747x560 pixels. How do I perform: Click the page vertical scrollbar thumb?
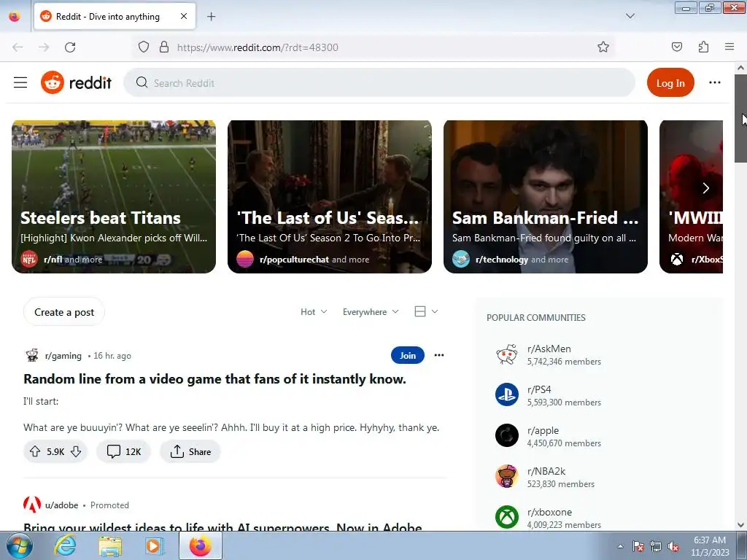pyautogui.click(x=740, y=118)
